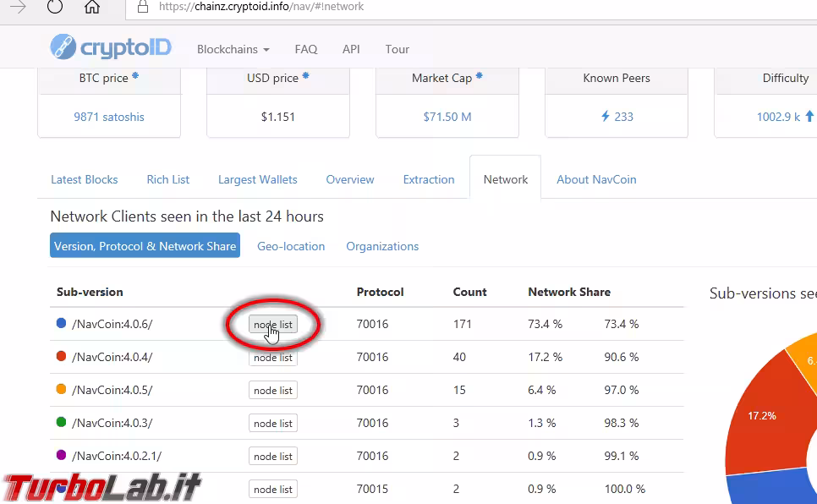Open the Blockchains dropdown menu
817x504 pixels.
tap(233, 49)
